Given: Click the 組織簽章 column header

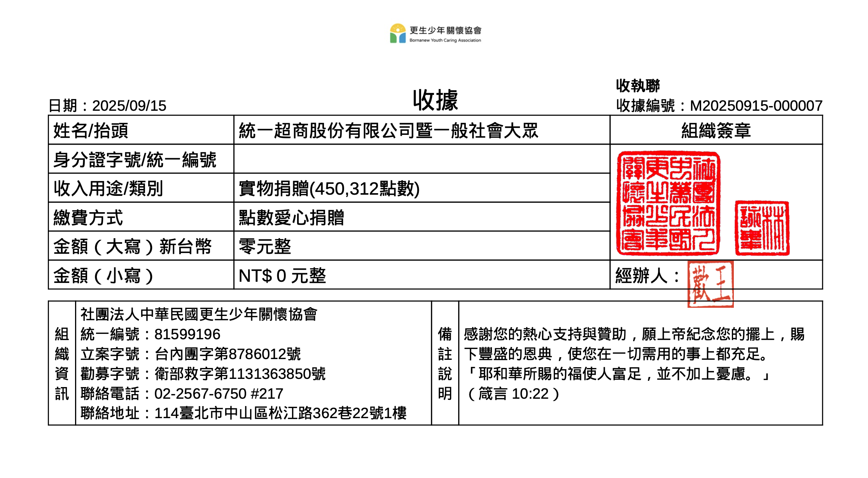Looking at the screenshot, I should [x=716, y=131].
